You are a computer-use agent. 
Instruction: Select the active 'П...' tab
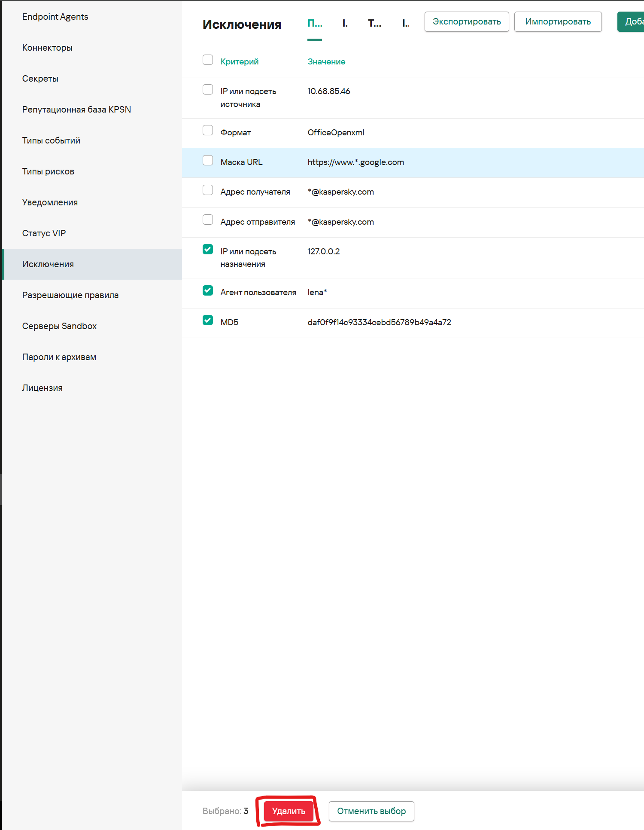[x=315, y=24]
